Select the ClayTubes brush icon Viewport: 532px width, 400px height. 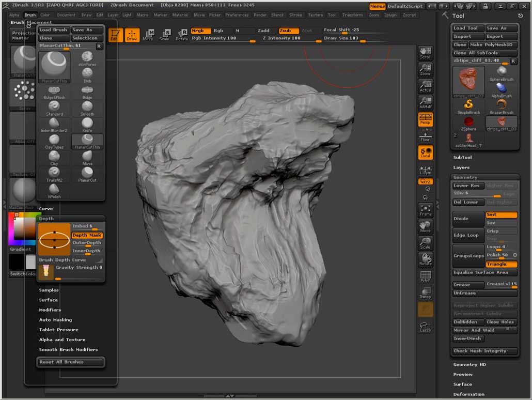tap(54, 140)
